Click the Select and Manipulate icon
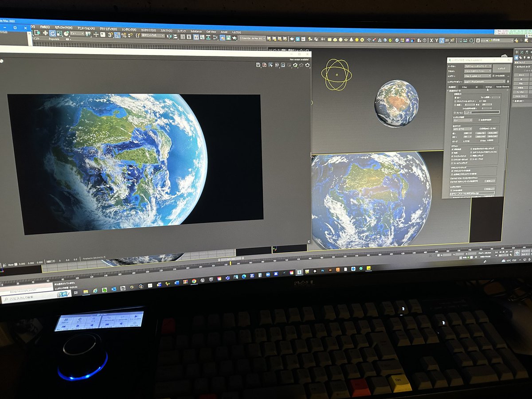 pos(96,34)
